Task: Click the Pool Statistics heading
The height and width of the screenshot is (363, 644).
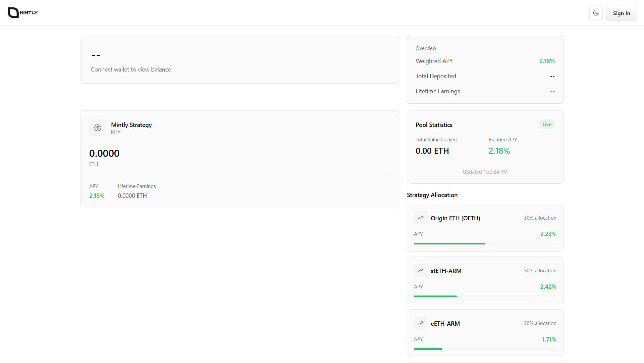Action: click(434, 125)
